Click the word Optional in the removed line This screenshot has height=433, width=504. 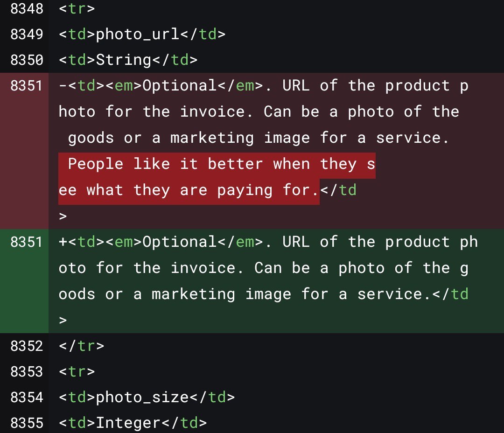point(179,86)
